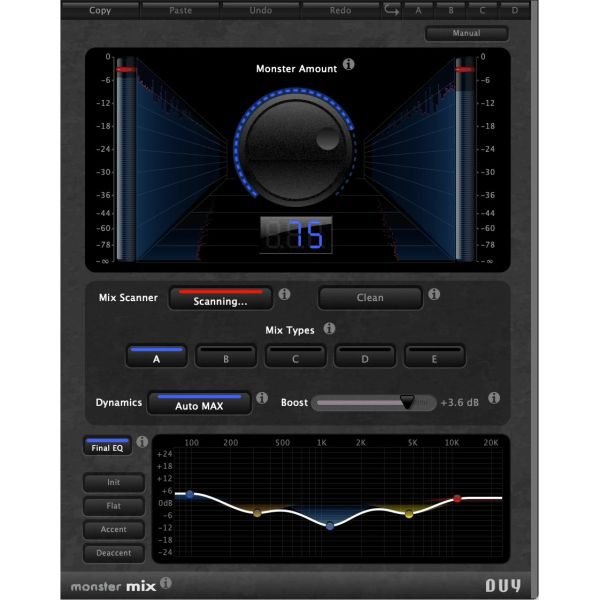
Task: Select Mix Type D
Action: click(365, 356)
